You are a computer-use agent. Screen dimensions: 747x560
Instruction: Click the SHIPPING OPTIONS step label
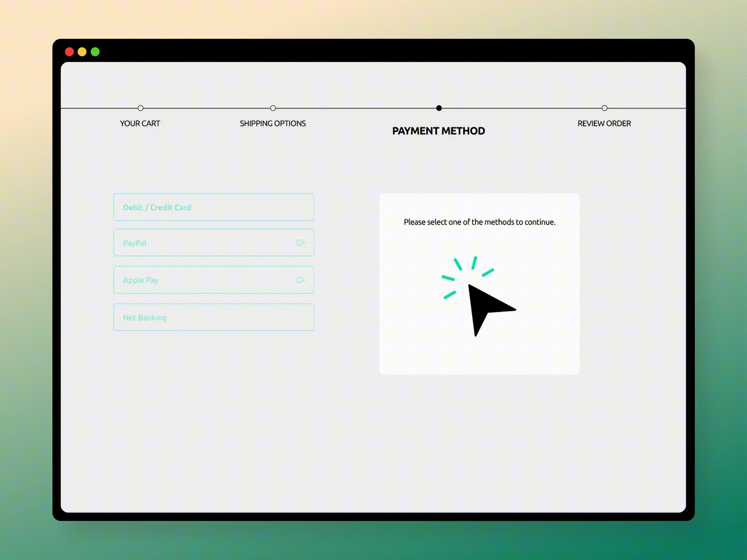[x=273, y=123]
